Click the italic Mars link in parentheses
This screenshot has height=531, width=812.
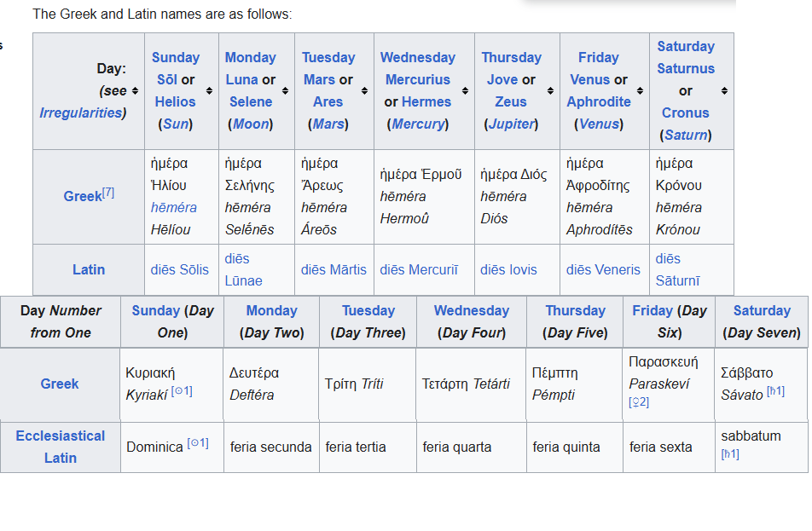coord(328,124)
